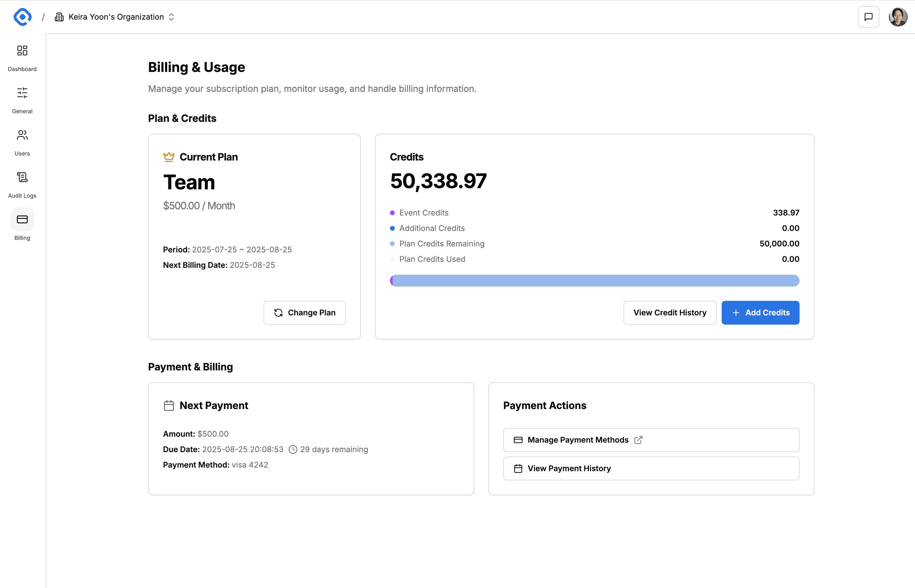Expand the organization switcher chevrons
This screenshot has width=915, height=588.
pyautogui.click(x=172, y=17)
